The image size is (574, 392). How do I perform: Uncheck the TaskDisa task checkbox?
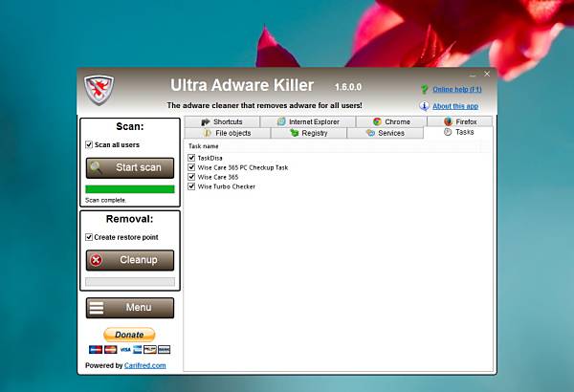click(191, 158)
